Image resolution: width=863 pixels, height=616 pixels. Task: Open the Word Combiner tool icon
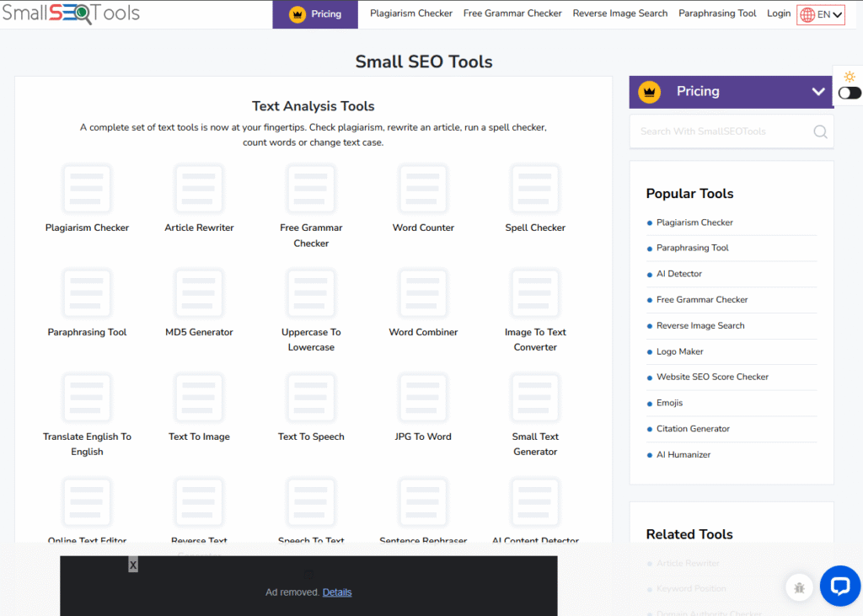[423, 293]
